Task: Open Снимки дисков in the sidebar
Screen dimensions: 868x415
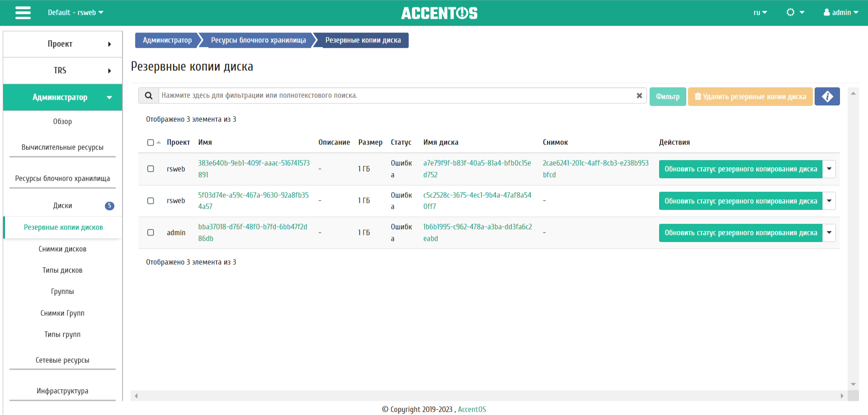Action: 62,249
